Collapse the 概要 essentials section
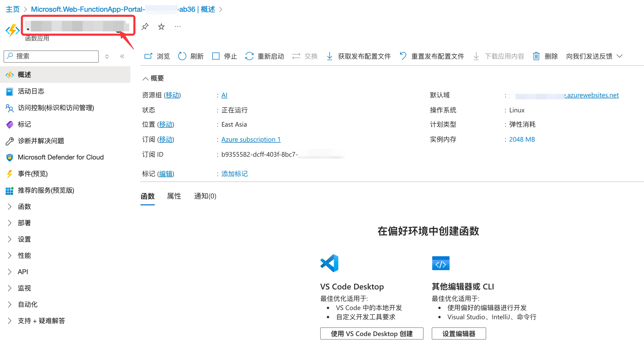644x347 pixels. [x=145, y=78]
